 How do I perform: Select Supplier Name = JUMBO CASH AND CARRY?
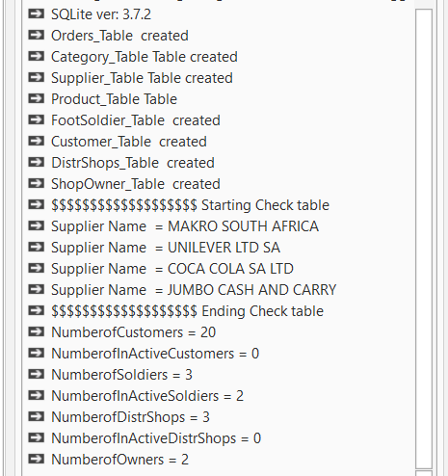click(194, 290)
